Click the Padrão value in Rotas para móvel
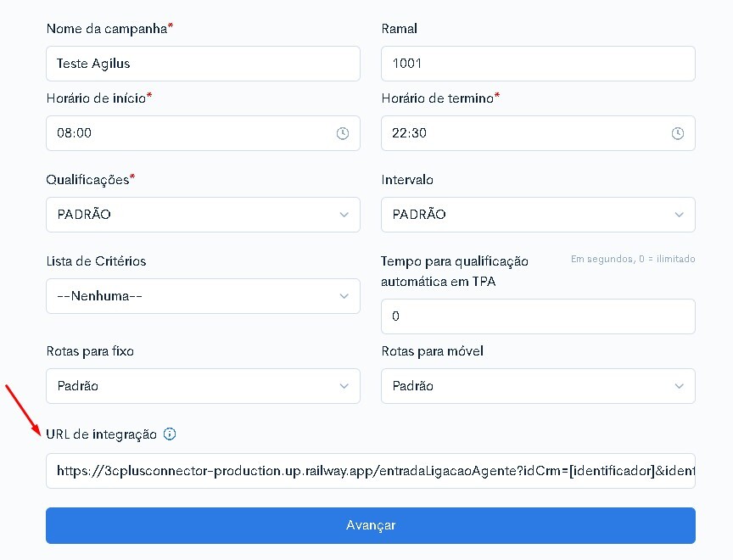The image size is (733, 560). click(413, 386)
